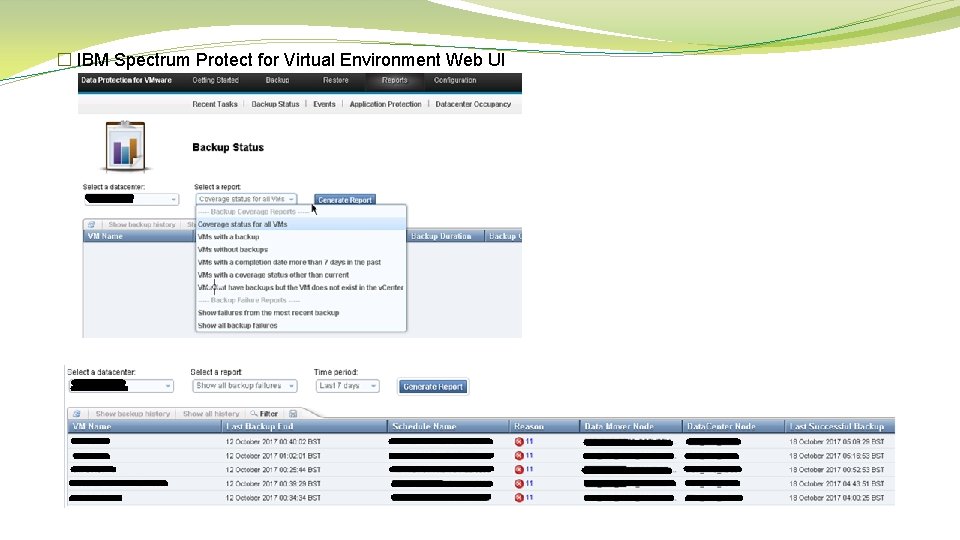The image size is (960, 540).
Task: Click red error icon in 00:34:34 row
Action: pyautogui.click(x=519, y=498)
